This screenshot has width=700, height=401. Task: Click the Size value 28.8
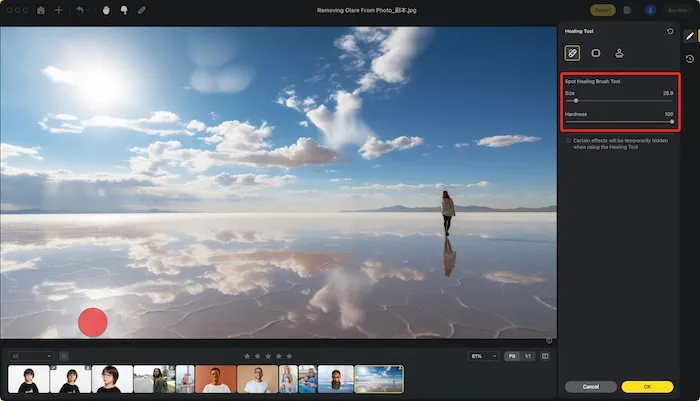tap(668, 93)
